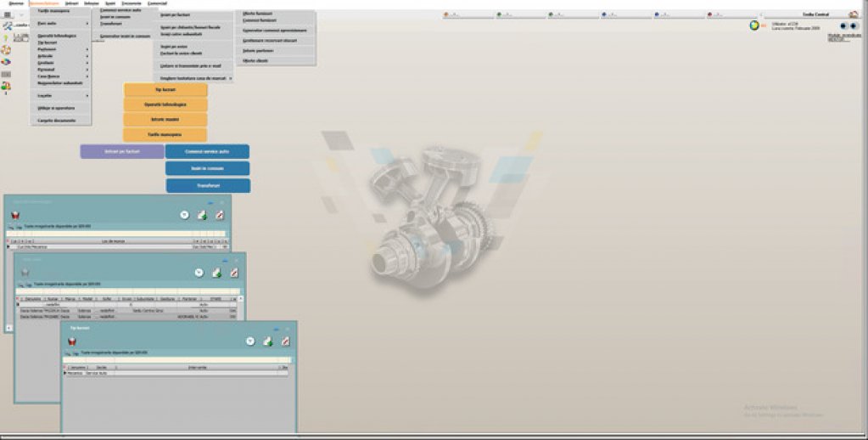Image resolution: width=868 pixels, height=440 pixels.
Task: Click edit-document icon in Dacia Solenza list window
Action: tap(234, 273)
